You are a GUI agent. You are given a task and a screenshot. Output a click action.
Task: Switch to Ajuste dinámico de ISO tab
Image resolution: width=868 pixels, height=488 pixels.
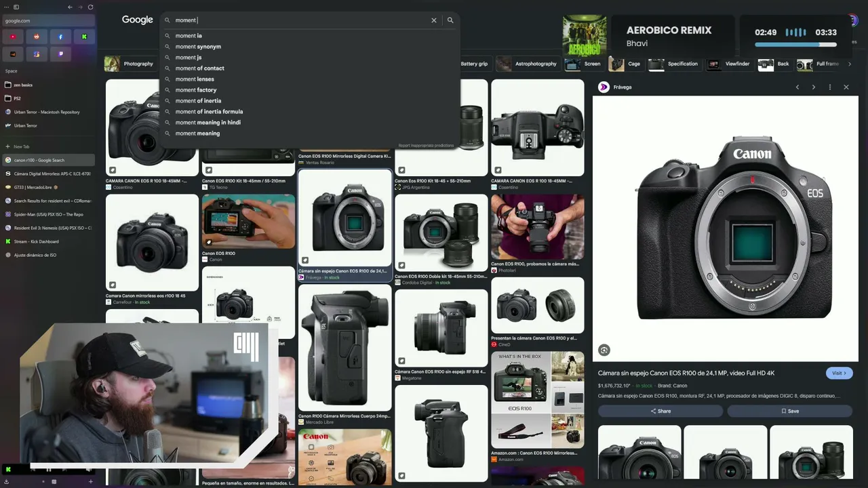(47, 255)
